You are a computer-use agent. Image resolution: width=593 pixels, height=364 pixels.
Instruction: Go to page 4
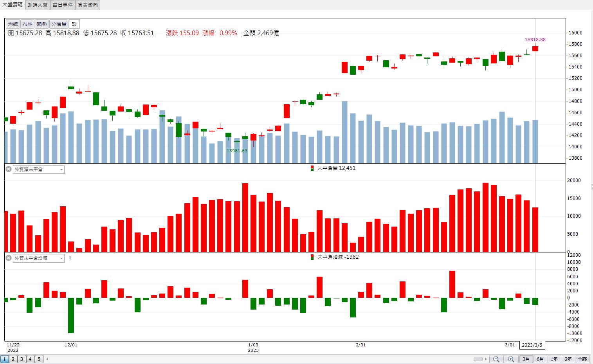(x=30, y=359)
